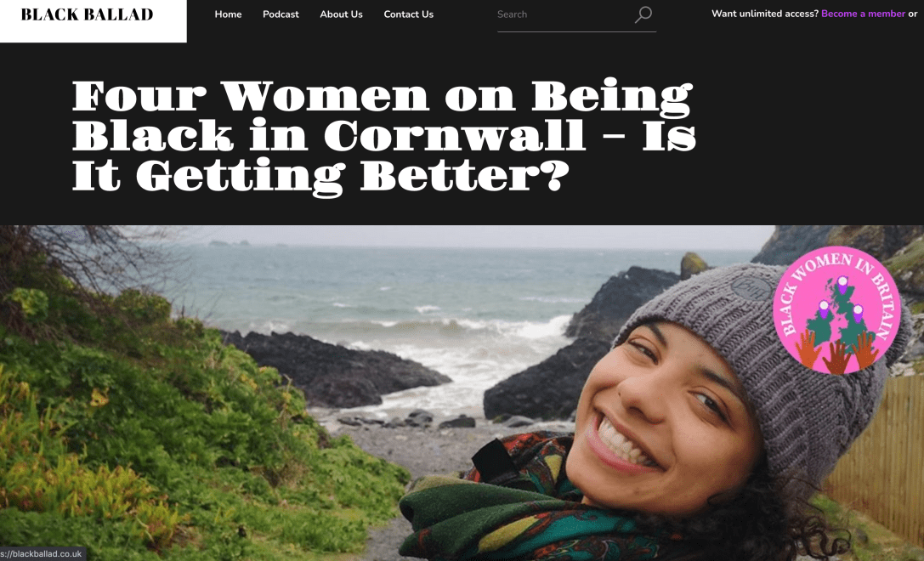This screenshot has width=924, height=561.
Task: Click the Want unlimited access? text
Action: point(765,14)
